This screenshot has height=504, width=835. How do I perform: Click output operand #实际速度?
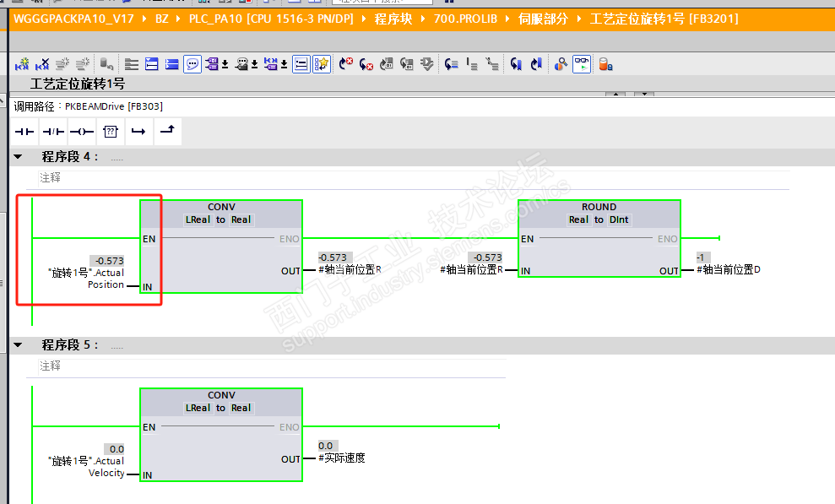tap(342, 458)
